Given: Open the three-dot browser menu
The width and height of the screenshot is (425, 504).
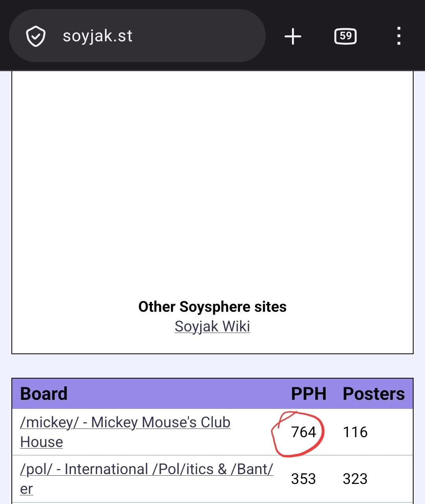Looking at the screenshot, I should pyautogui.click(x=399, y=36).
